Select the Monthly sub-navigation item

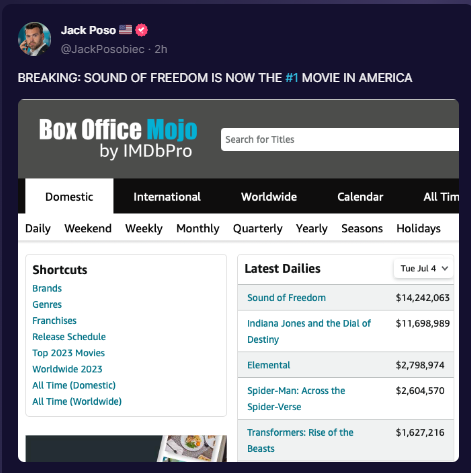[198, 228]
